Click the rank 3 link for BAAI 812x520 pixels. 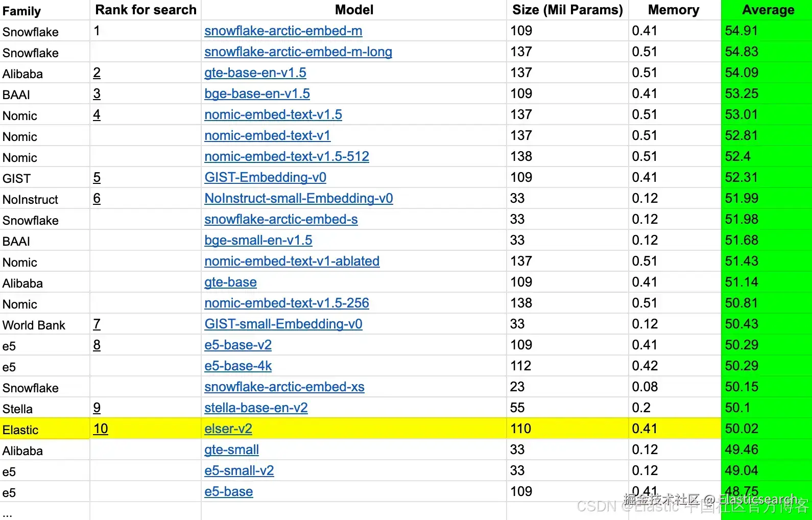[x=97, y=94]
